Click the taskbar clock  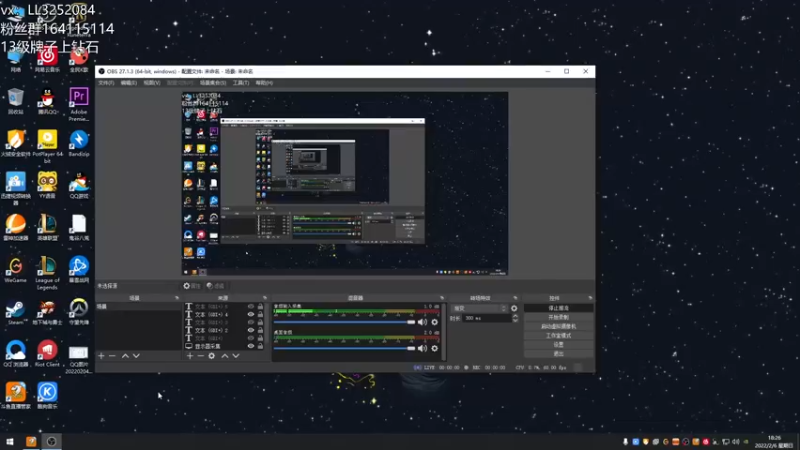tap(774, 442)
